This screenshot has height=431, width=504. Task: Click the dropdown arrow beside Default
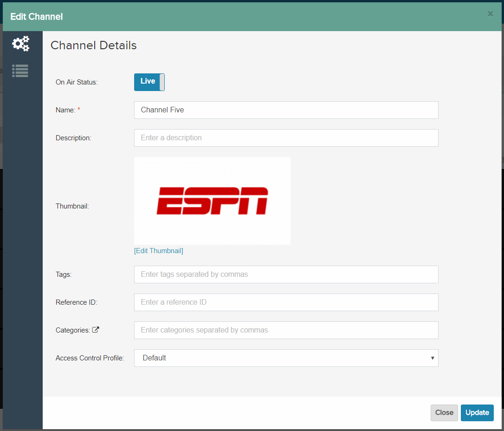(432, 358)
